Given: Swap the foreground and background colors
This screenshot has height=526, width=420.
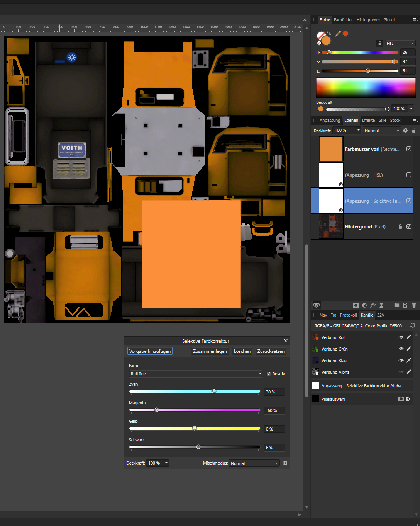Looking at the screenshot, I should pyautogui.click(x=329, y=33).
